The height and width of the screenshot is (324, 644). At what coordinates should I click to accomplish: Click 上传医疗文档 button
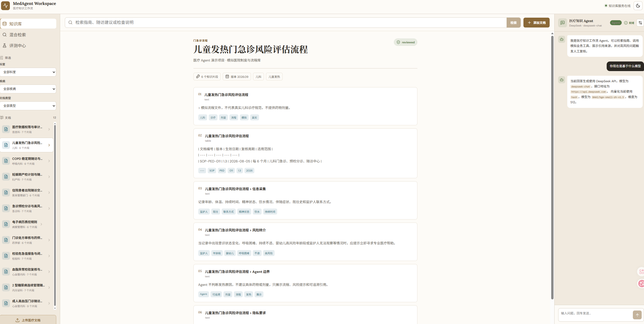[x=28, y=320]
